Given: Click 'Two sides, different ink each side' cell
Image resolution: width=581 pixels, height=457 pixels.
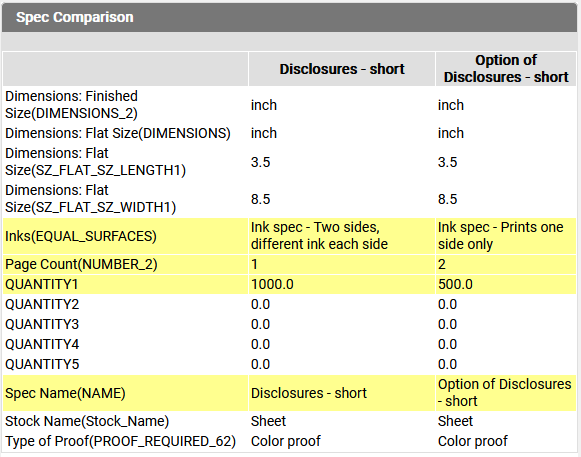Looking at the screenshot, I should click(342, 236).
